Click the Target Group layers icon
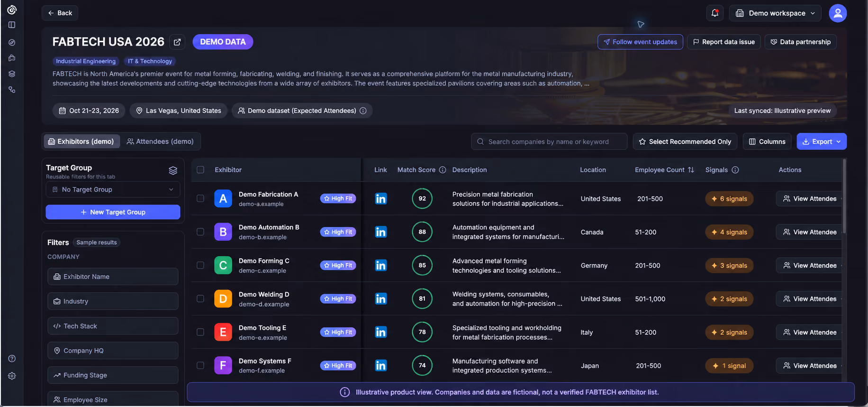 [x=173, y=171]
